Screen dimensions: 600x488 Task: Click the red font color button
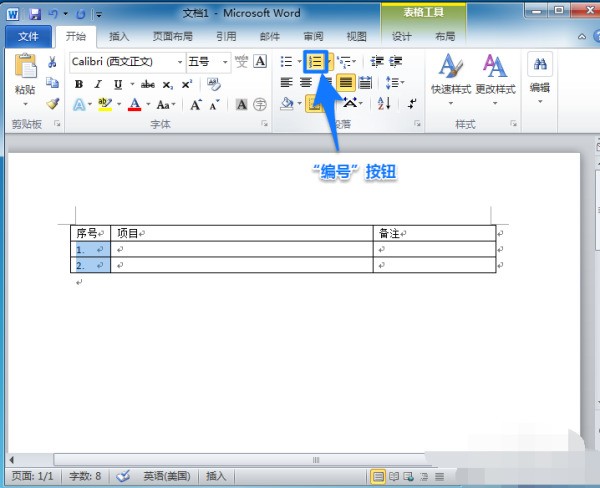(134, 104)
